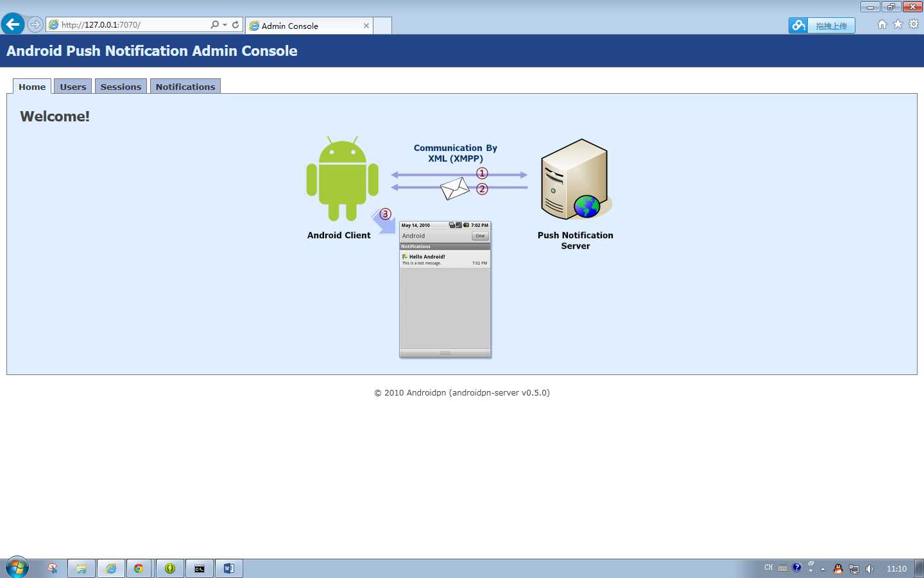Click the browser forward arrow button
This screenshot has height=578, width=924.
click(35, 24)
